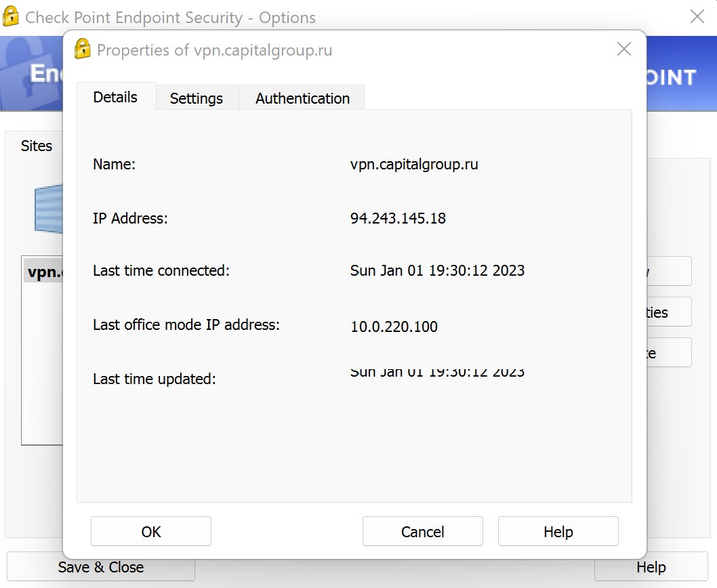Click the site name value vpn.capitalgroup.ru
This screenshot has width=717, height=588.
414,164
